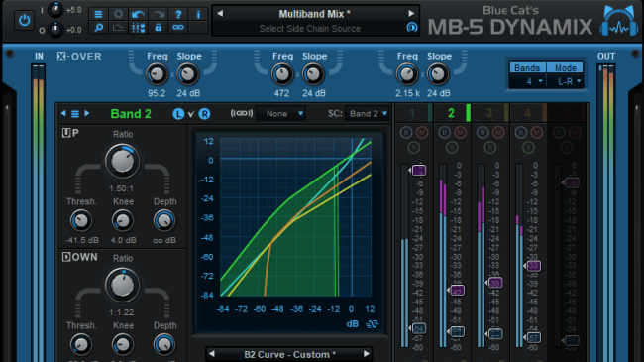Load next B2 Curve preset
Image resolution: width=644 pixels, height=362 pixels.
[366, 354]
